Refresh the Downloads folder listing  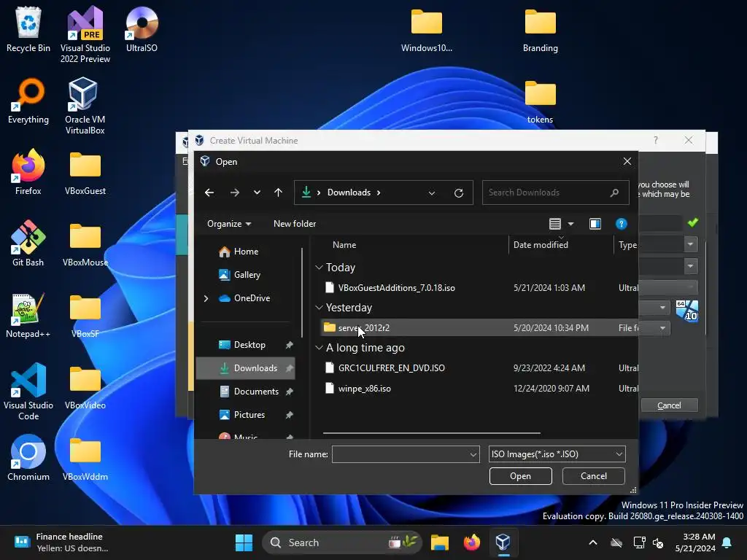tap(459, 192)
